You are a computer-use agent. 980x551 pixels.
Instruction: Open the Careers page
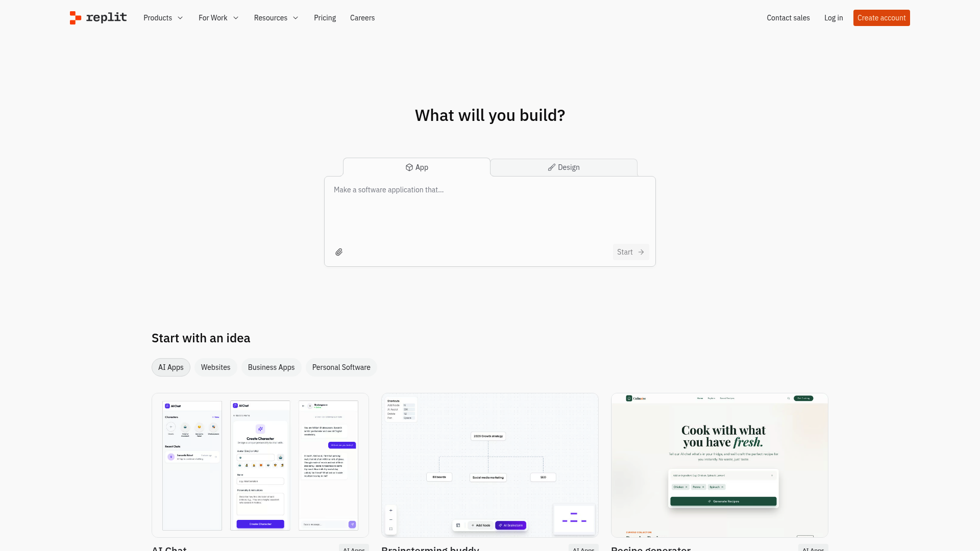362,18
